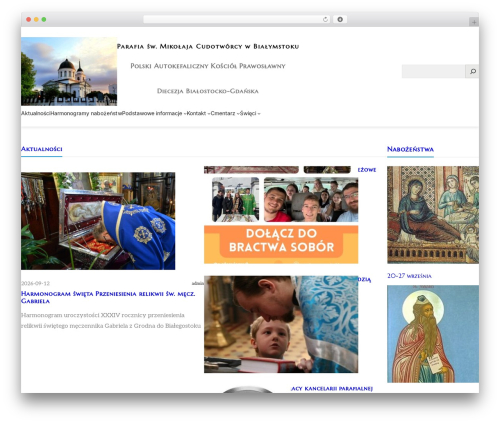Viewport: 500px width, 423px height.
Task: Open the Nabożeństwa section heading link
Action: pyautogui.click(x=410, y=149)
